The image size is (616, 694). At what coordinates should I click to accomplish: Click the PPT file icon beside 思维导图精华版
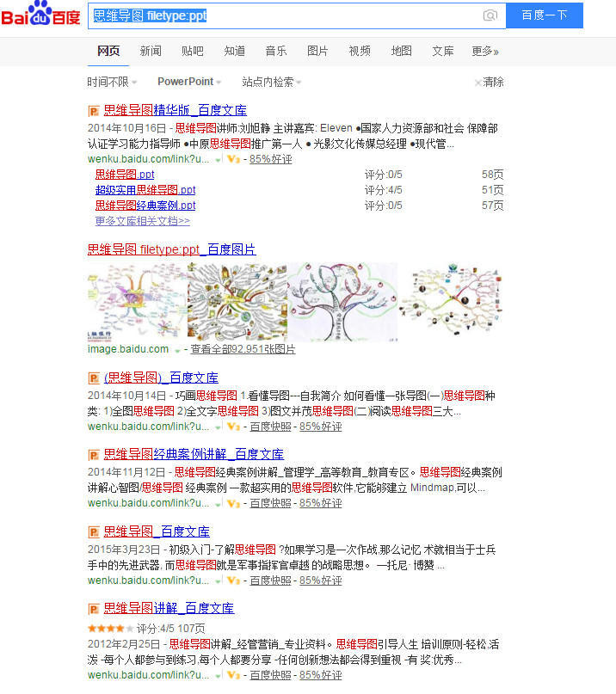(x=93, y=111)
